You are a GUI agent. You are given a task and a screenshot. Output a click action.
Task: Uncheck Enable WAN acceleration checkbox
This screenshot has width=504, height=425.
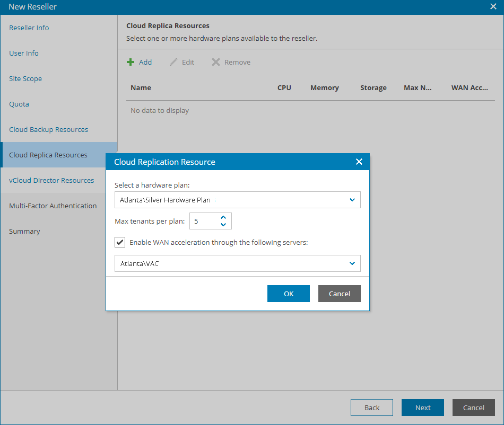[x=120, y=243]
